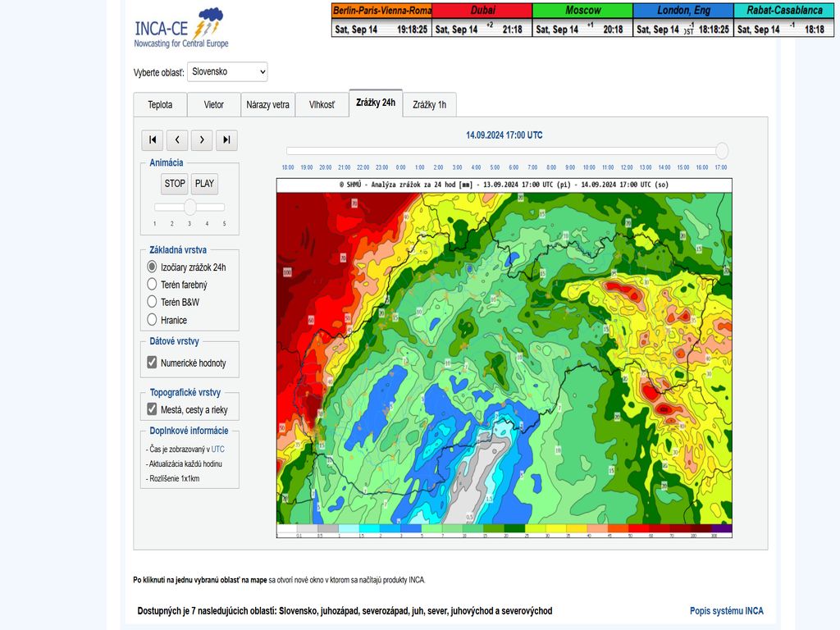Step back one frame
Screen dimensions: 840x630
[177, 140]
